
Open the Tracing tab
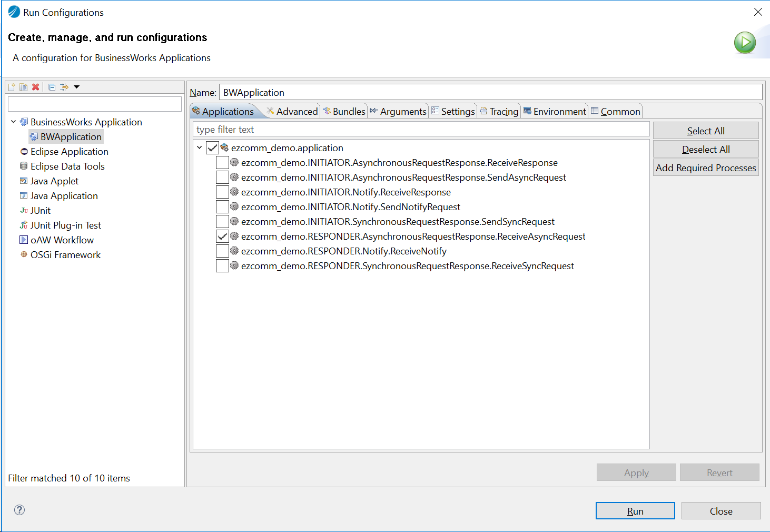tap(499, 111)
